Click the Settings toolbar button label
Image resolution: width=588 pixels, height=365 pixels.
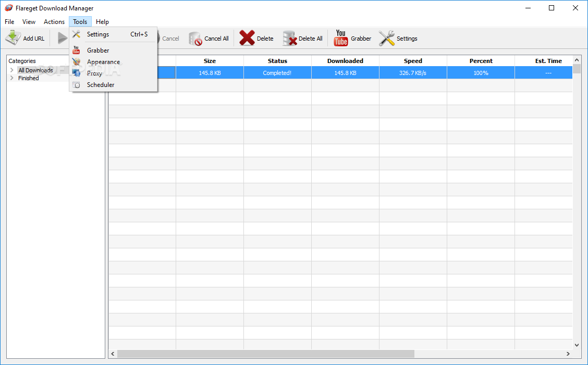(407, 39)
